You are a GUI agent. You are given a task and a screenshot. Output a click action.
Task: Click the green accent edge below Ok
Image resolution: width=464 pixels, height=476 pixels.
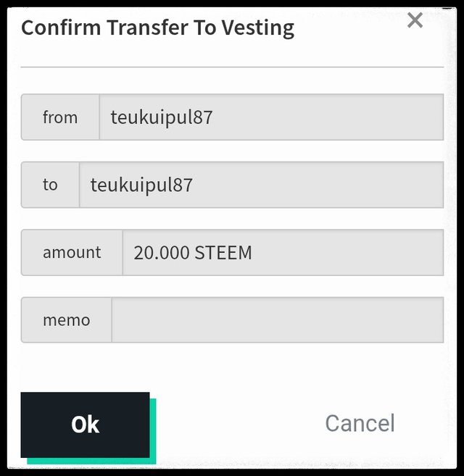[x=91, y=461]
